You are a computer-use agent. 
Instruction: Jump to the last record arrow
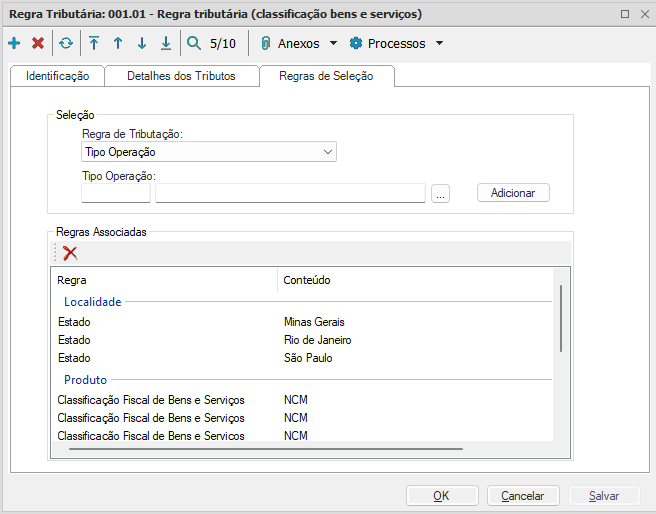(x=166, y=43)
